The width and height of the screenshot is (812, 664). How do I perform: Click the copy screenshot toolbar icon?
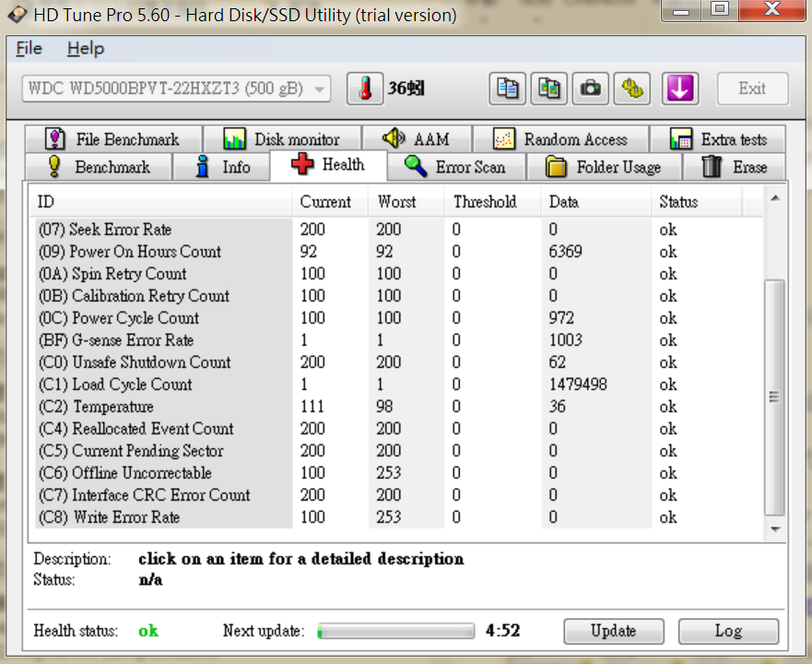coord(549,89)
